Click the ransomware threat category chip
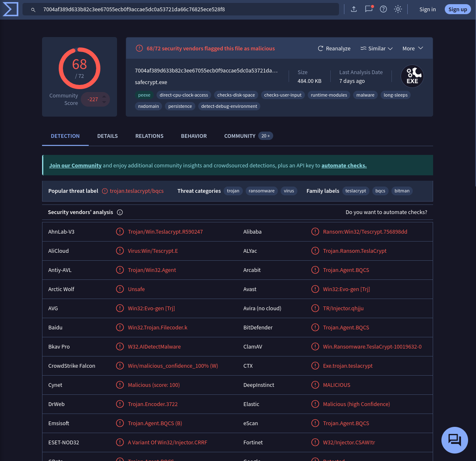This screenshot has height=461, width=476. [262, 191]
